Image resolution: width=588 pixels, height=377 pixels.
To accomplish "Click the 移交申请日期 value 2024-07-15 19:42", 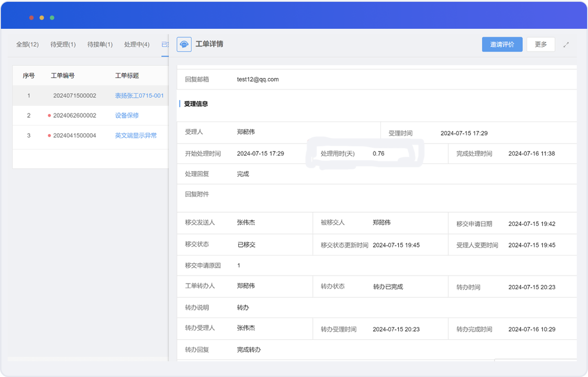I will (532, 224).
